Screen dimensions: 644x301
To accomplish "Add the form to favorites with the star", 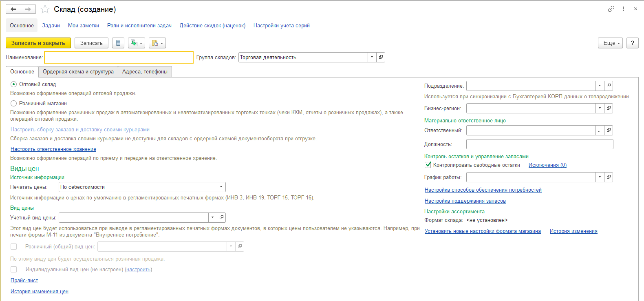I will [45, 9].
